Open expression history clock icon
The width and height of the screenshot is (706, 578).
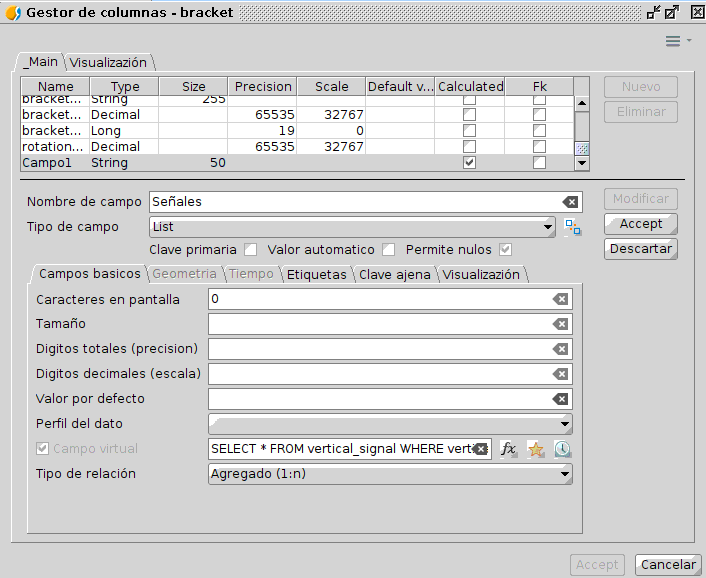pos(563,449)
